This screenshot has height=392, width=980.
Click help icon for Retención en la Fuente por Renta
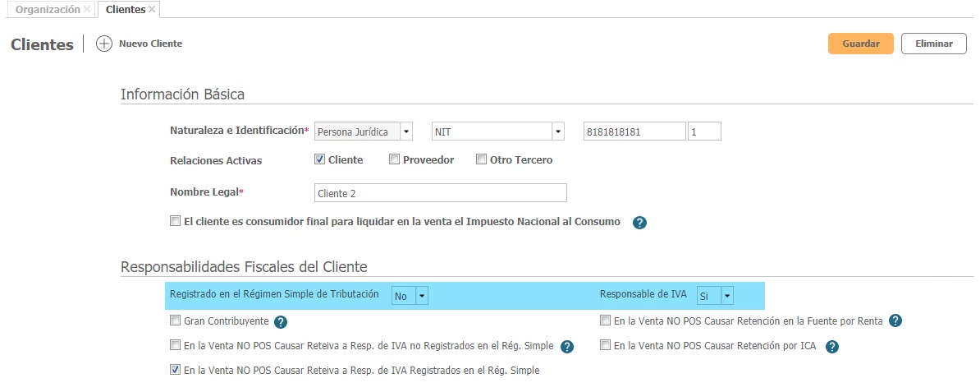(895, 321)
